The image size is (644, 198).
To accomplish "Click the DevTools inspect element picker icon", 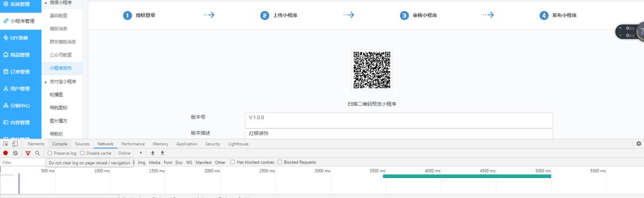I will pyautogui.click(x=6, y=144).
